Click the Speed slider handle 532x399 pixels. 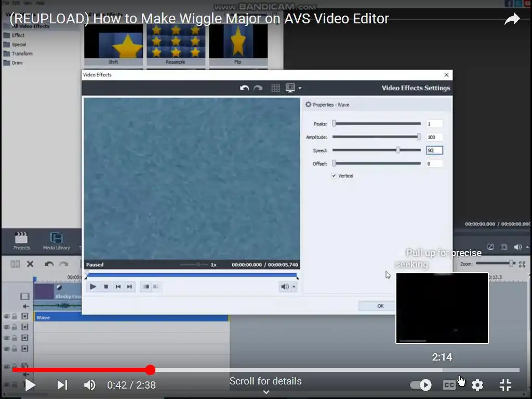pyautogui.click(x=398, y=150)
